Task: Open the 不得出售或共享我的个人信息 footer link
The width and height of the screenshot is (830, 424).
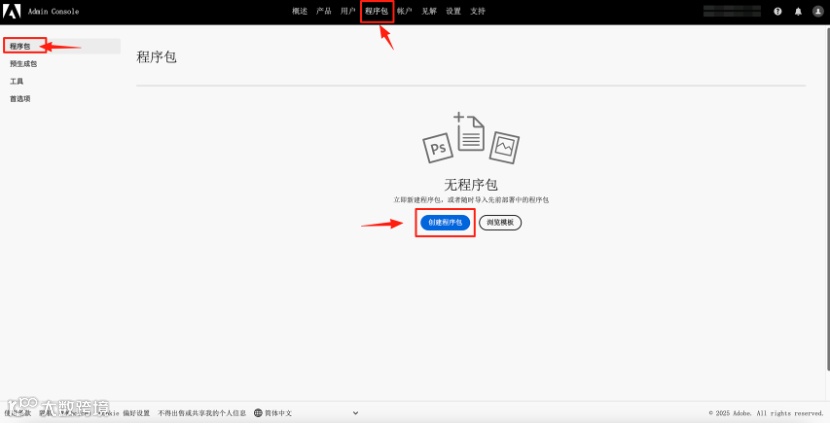Action: click(x=202, y=413)
